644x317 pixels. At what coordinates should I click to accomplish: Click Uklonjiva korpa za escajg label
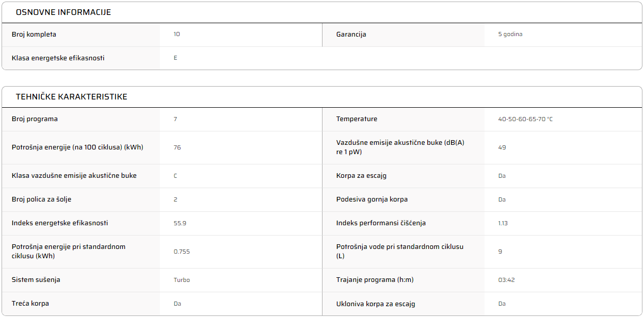tap(376, 304)
